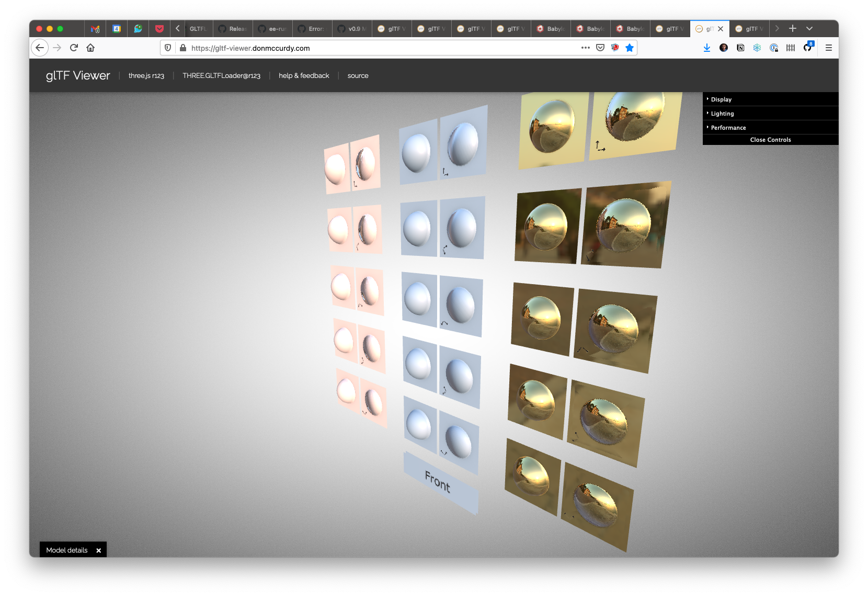Expand the Performance controls folder
868x596 pixels.
771,128
